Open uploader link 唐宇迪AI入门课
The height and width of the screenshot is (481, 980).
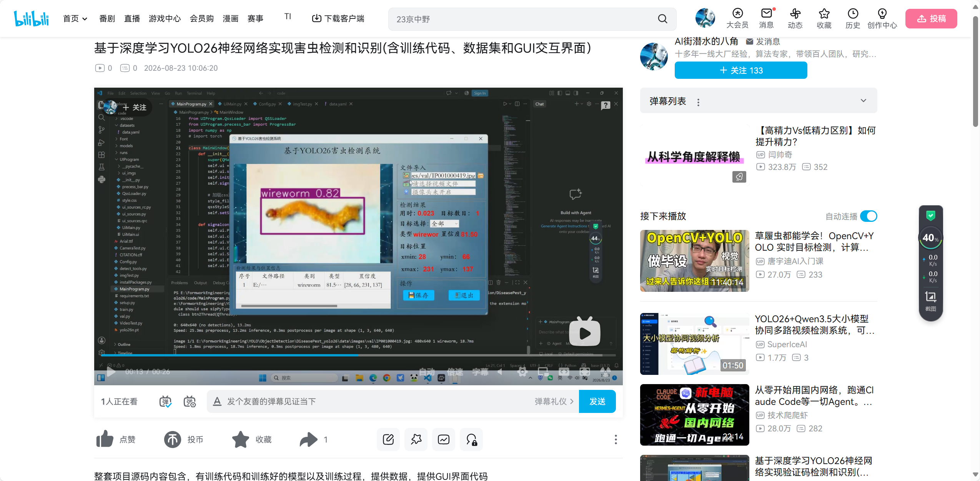click(x=795, y=261)
